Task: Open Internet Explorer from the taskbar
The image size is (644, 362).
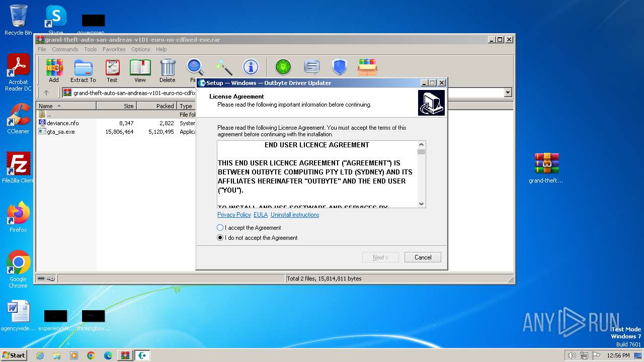Action: tap(40, 355)
